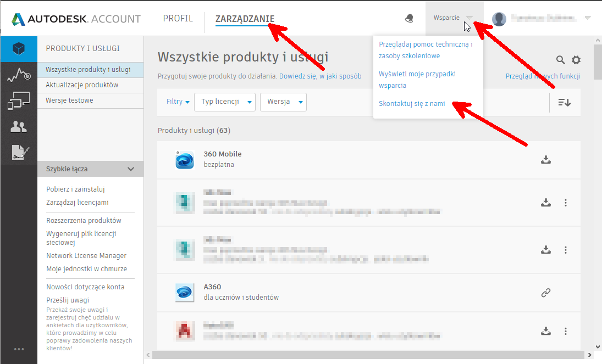Image resolution: width=602 pixels, height=364 pixels.
Task: Click the Nowości dotyczące konta link
Action: pyautogui.click(x=85, y=287)
